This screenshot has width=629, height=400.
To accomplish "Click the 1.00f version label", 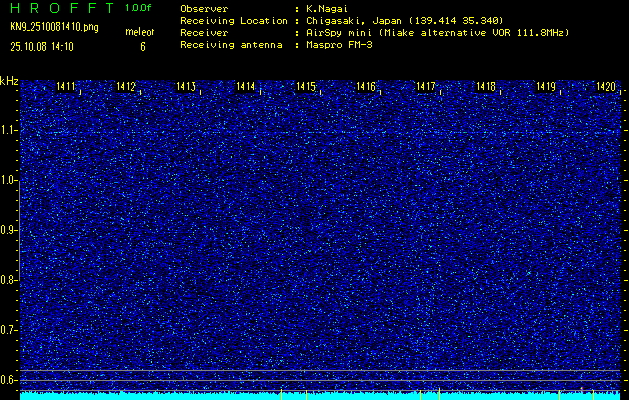I will click(x=139, y=8).
